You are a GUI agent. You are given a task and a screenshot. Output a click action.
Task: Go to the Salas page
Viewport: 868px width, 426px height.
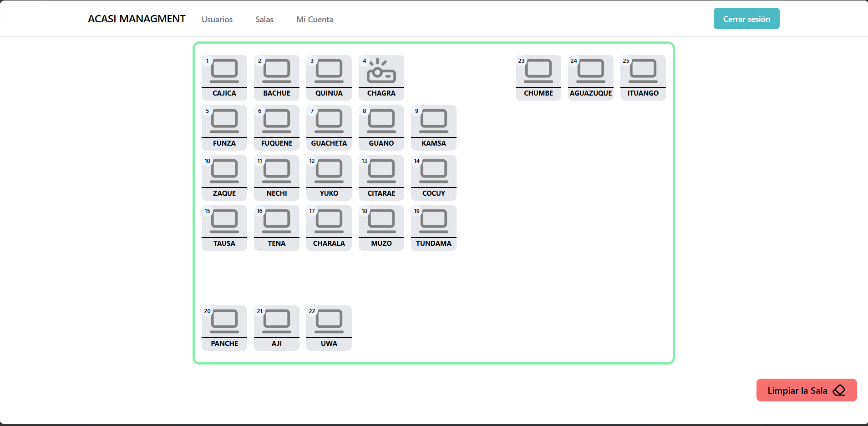pyautogui.click(x=264, y=20)
